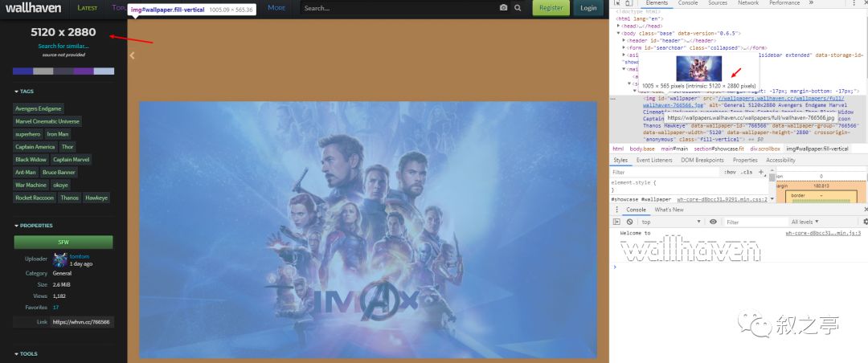Collapse the Tags section in sidebar

24,92
